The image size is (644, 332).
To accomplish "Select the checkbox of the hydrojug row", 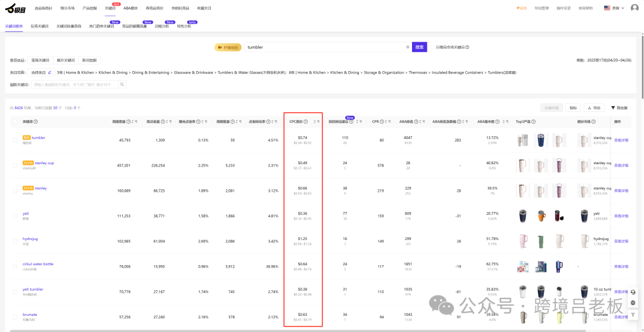I will 15,241.
